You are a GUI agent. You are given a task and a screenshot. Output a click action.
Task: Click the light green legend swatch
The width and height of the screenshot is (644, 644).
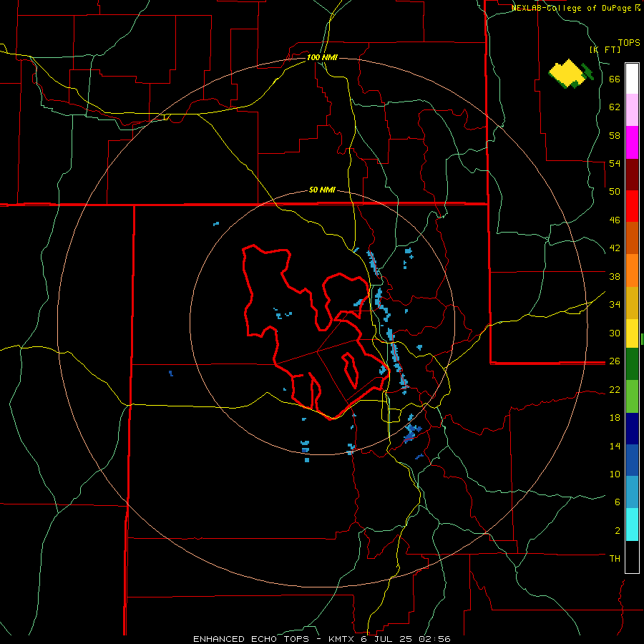coord(632,396)
